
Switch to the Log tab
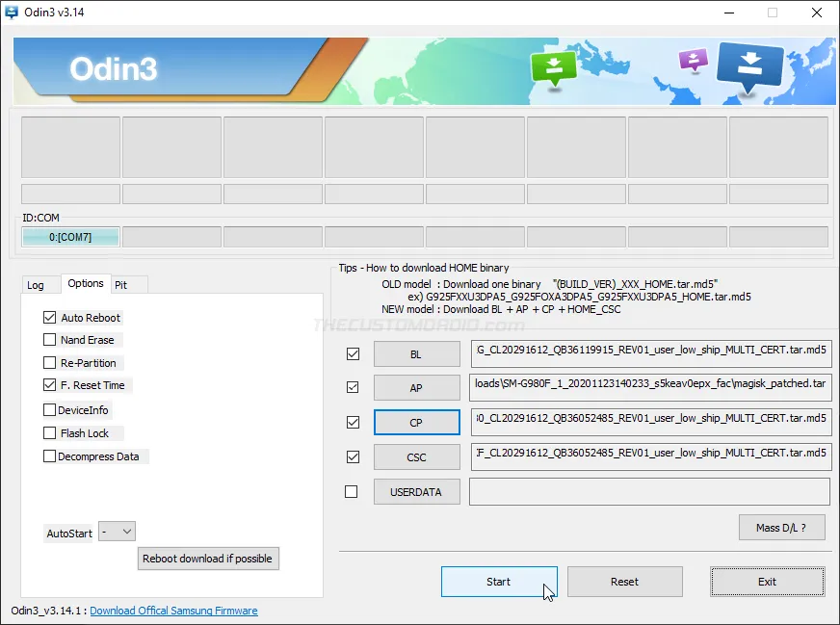[x=36, y=285]
